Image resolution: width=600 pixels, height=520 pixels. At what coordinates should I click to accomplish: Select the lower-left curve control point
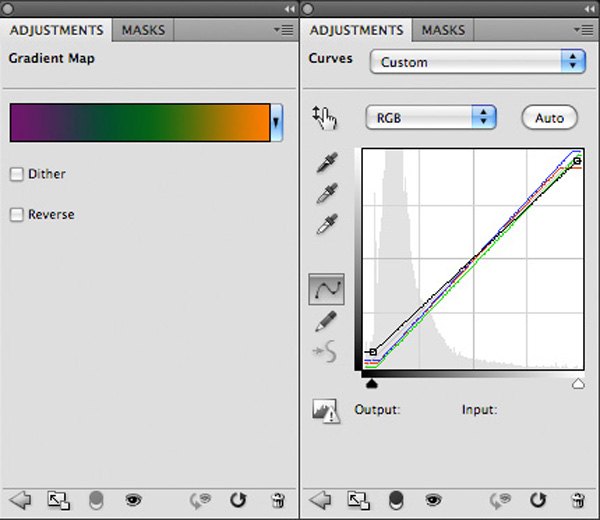point(373,352)
